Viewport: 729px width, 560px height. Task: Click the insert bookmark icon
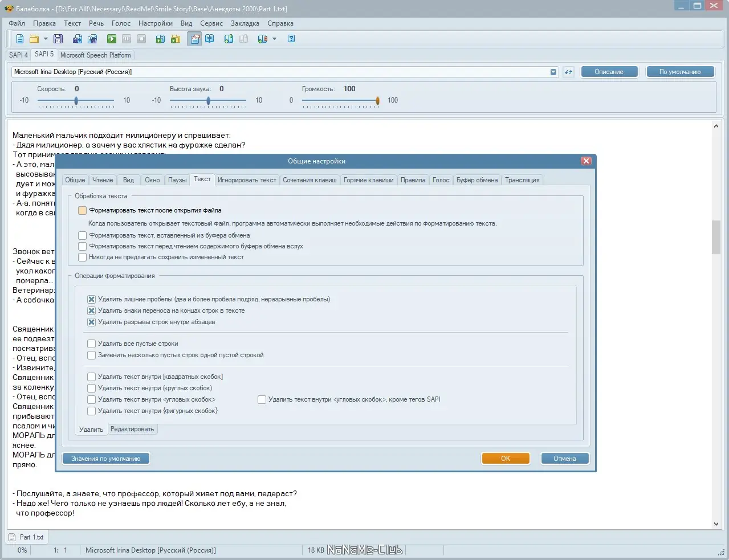coord(229,39)
